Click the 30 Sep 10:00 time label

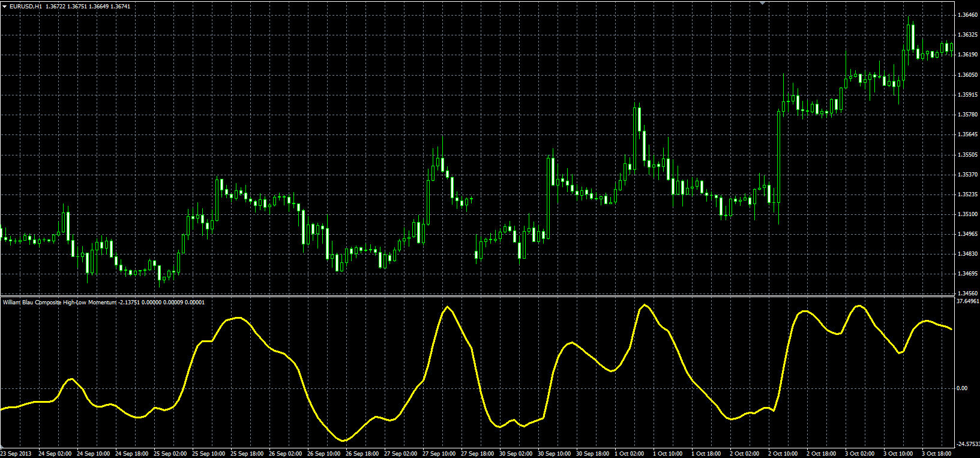click(554, 454)
